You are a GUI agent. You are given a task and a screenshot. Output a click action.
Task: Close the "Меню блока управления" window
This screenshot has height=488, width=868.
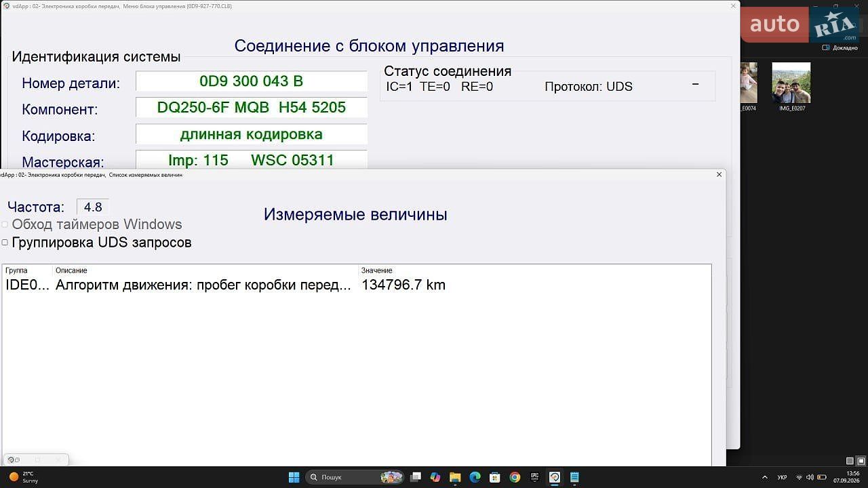point(733,5)
